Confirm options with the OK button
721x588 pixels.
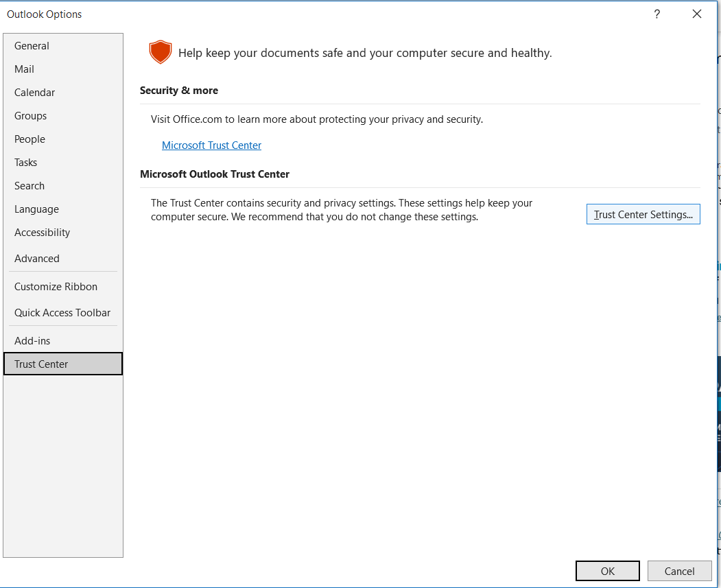pos(607,571)
